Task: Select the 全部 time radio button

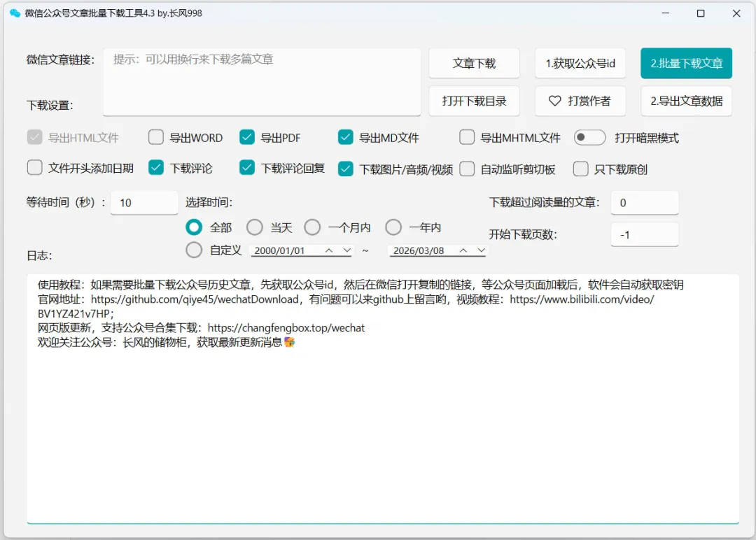Action: (194, 227)
